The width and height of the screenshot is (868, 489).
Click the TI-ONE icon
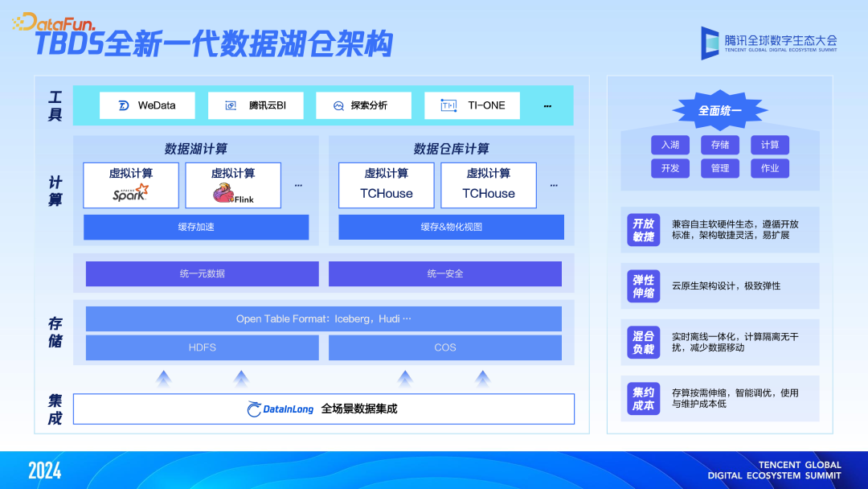[x=449, y=105]
